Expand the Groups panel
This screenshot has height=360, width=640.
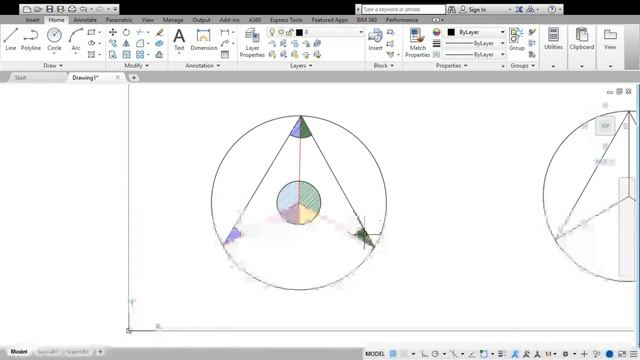[x=522, y=66]
